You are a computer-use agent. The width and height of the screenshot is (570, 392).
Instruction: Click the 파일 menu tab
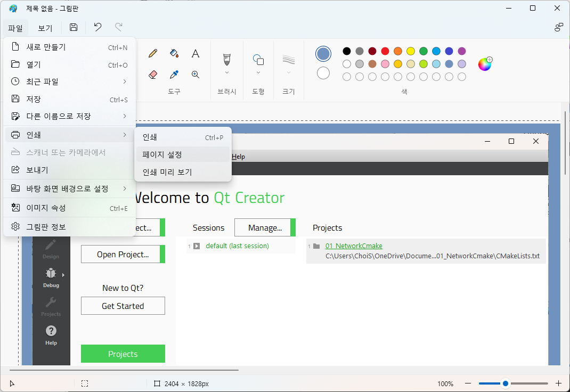point(15,28)
